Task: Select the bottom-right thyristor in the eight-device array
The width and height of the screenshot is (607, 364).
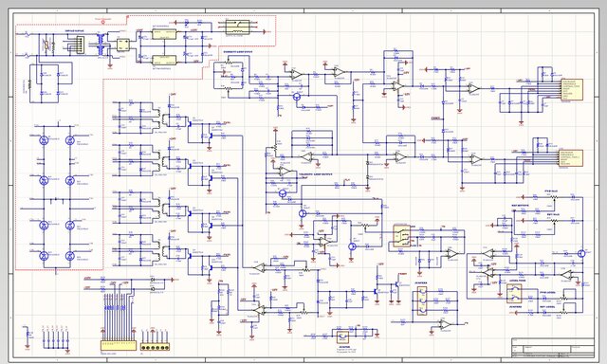Action: (70, 256)
